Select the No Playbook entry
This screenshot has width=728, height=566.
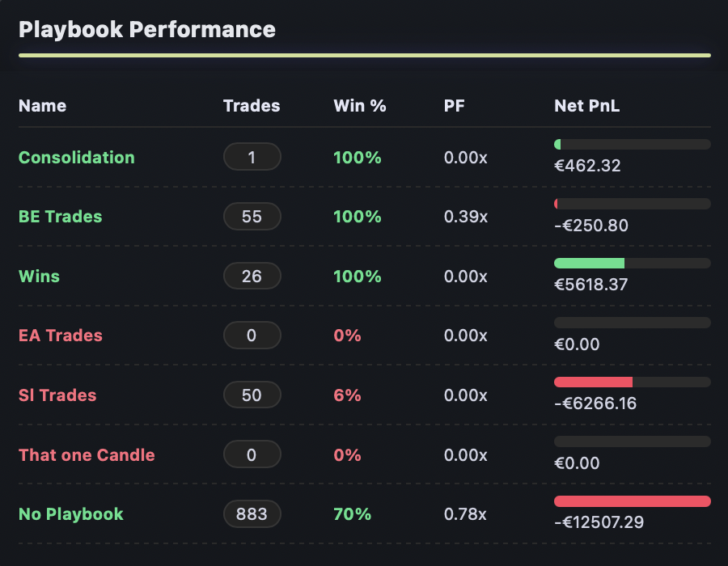[x=70, y=514]
